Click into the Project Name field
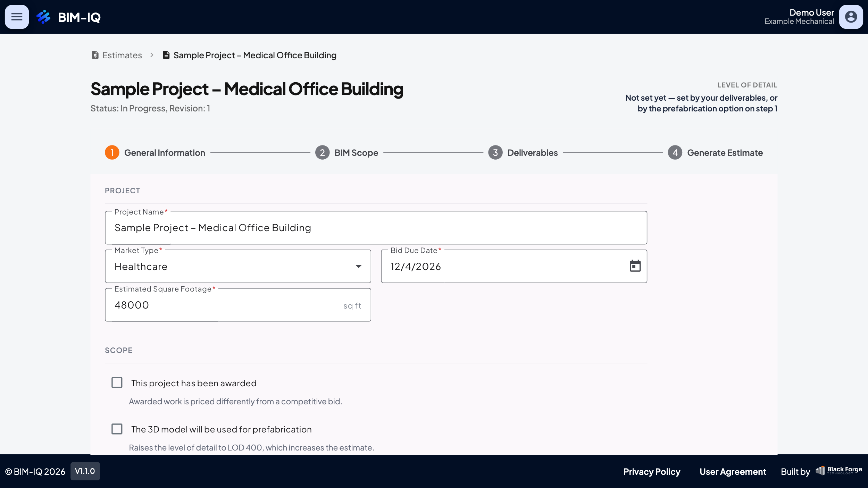 click(x=376, y=228)
